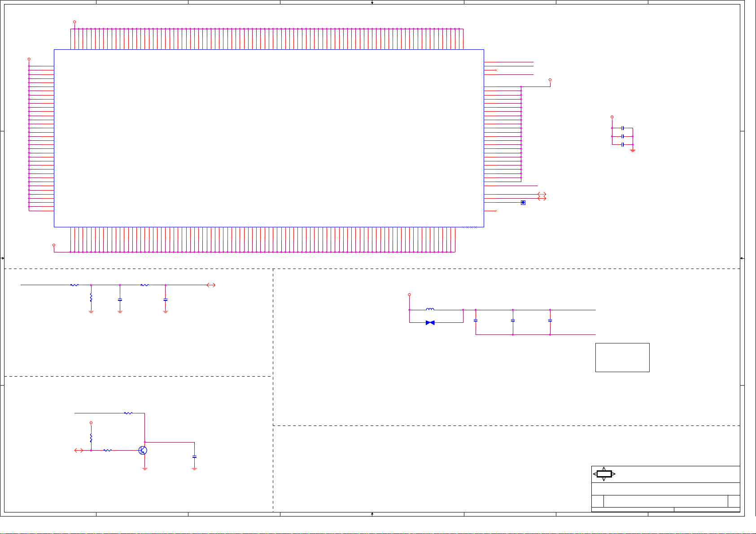
Task: Select the RC filter capacitor beside the shunt resistor
Action: tap(120, 300)
